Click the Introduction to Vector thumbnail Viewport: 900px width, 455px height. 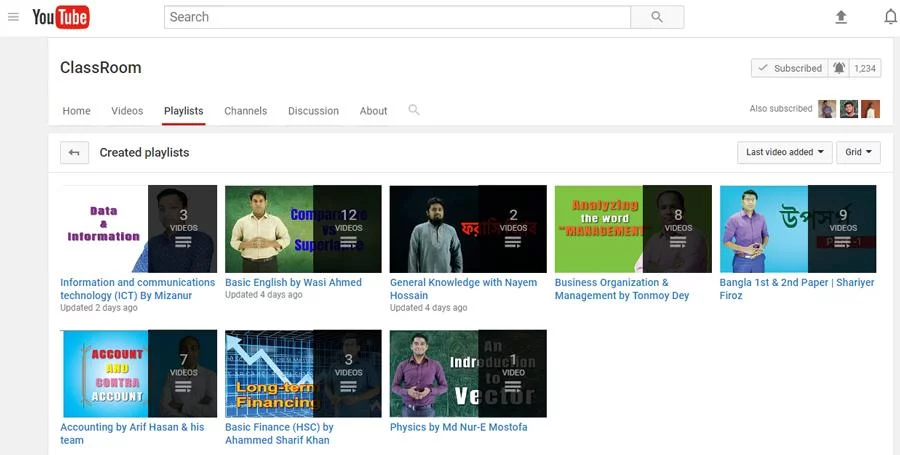point(468,374)
